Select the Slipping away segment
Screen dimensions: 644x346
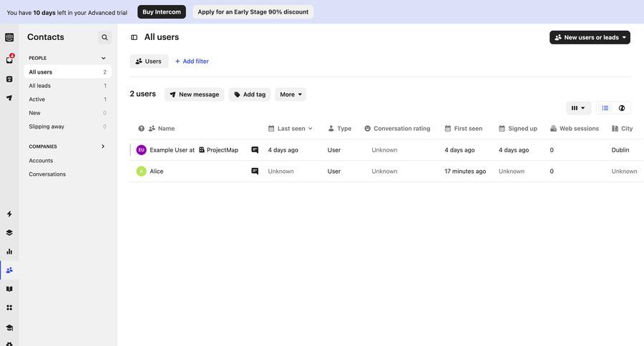tap(68, 127)
